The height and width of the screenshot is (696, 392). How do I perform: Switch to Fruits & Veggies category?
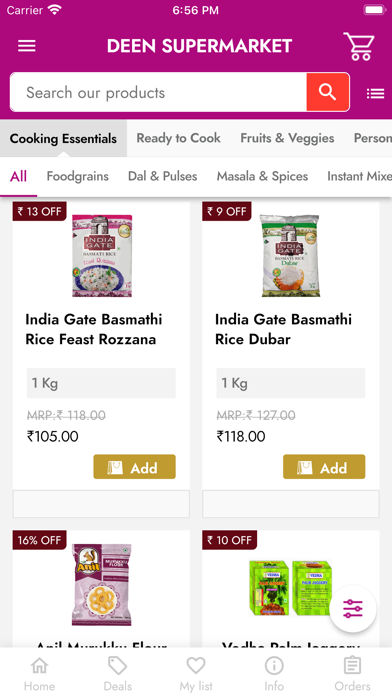point(287,138)
